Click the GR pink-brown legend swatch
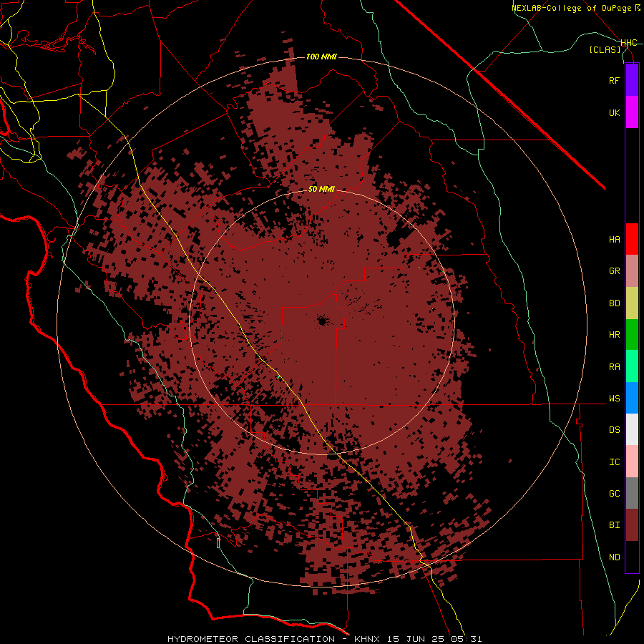The image size is (644, 644). (x=632, y=271)
